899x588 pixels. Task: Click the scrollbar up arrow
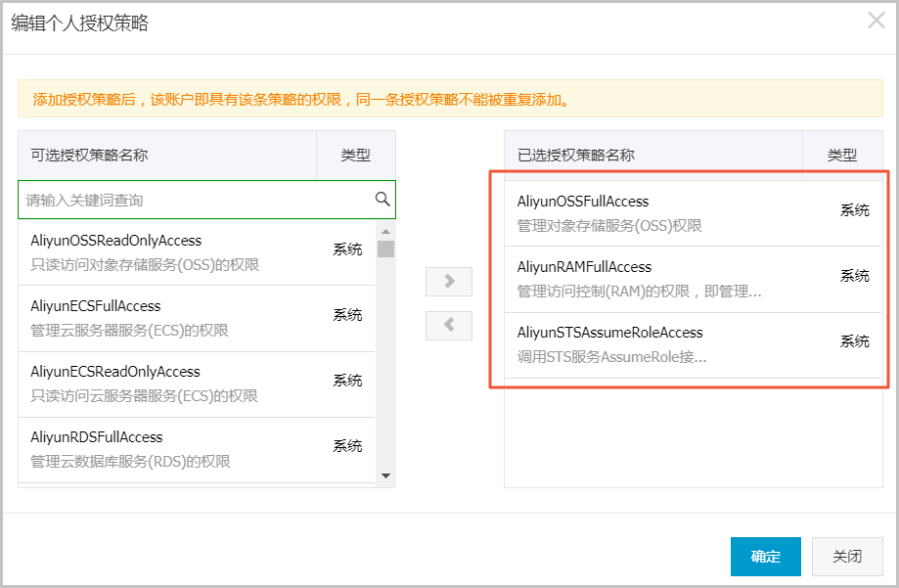(x=386, y=231)
